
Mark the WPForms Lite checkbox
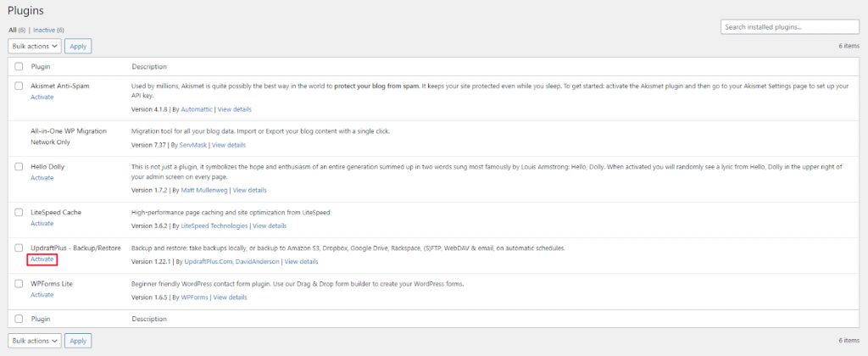[19, 284]
